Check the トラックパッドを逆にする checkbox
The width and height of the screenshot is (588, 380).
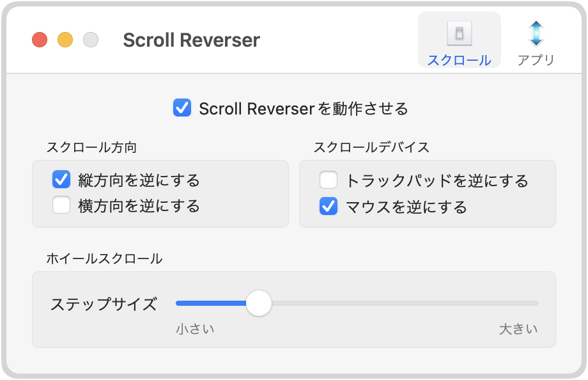(x=329, y=180)
